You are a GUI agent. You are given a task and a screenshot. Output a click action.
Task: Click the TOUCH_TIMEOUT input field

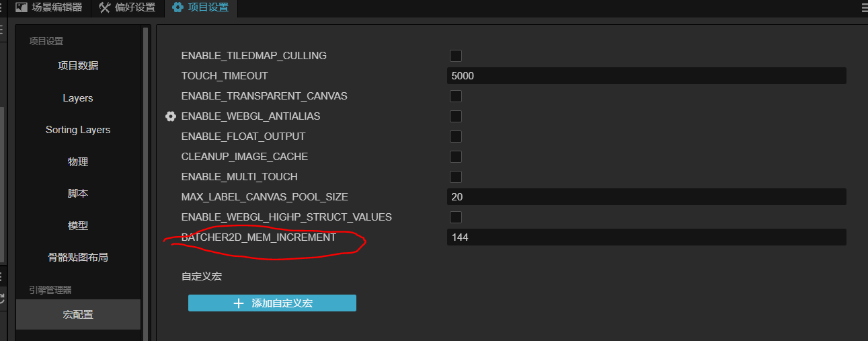tap(645, 76)
